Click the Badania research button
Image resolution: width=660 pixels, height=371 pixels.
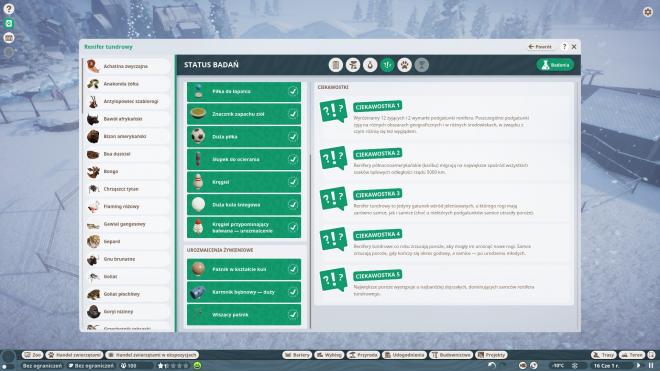tap(555, 65)
